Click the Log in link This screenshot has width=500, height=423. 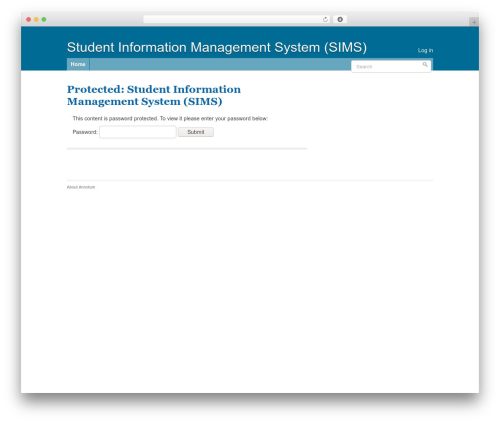pyautogui.click(x=425, y=50)
